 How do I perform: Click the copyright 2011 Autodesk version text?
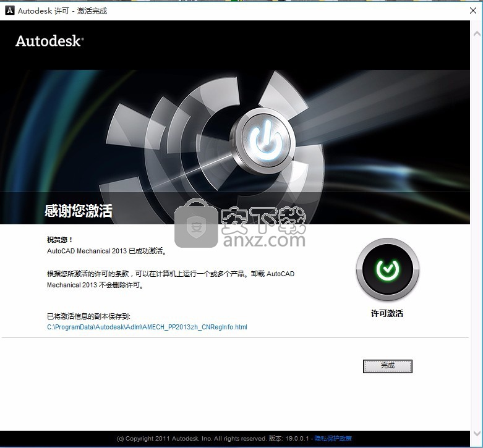[x=213, y=438]
